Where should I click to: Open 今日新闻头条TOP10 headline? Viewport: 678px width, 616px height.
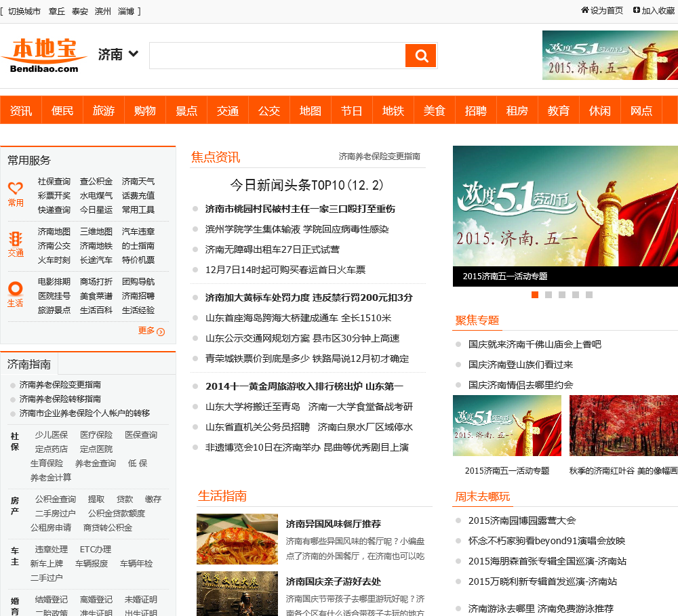(306, 185)
